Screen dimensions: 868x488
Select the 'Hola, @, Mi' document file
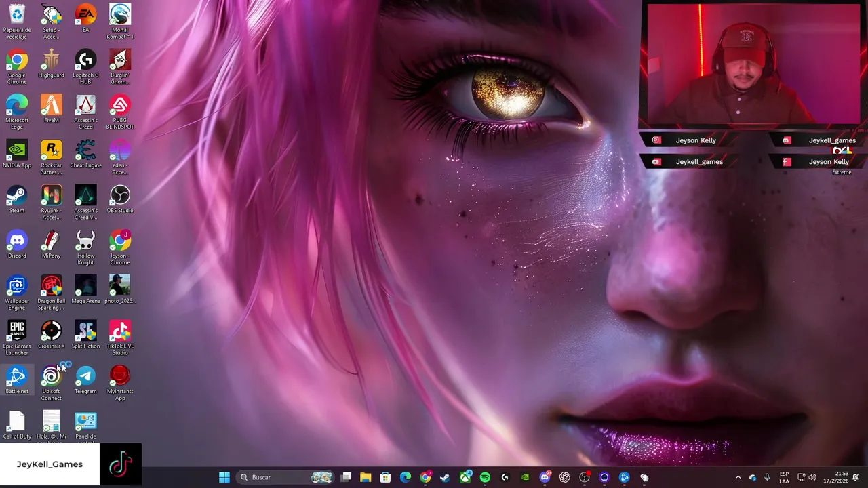click(x=51, y=426)
